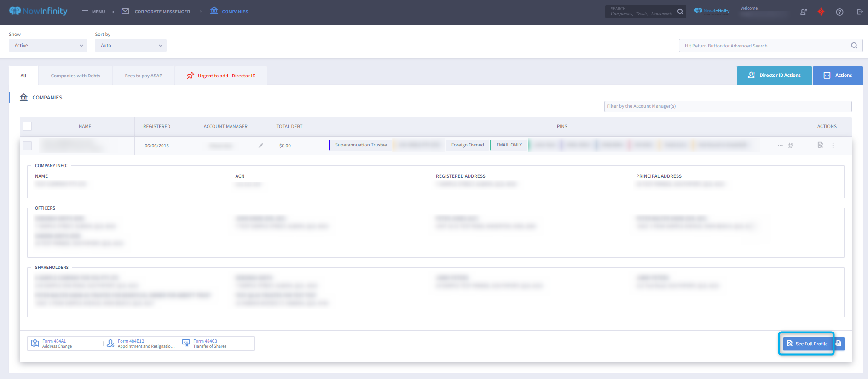Viewport: 868px width, 379px height.
Task: Expand the Show dropdown set to Active
Action: (x=48, y=46)
